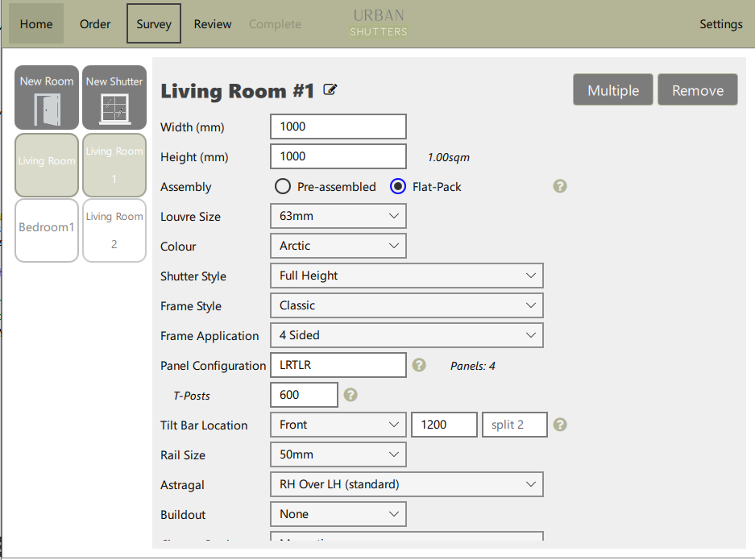Screen dimensions: 755x560
Task: Click the Width (mm) input field
Action: 338,127
